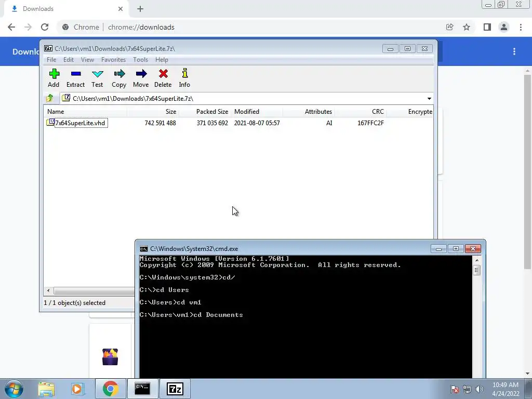Close the Downloads tab

121,9
